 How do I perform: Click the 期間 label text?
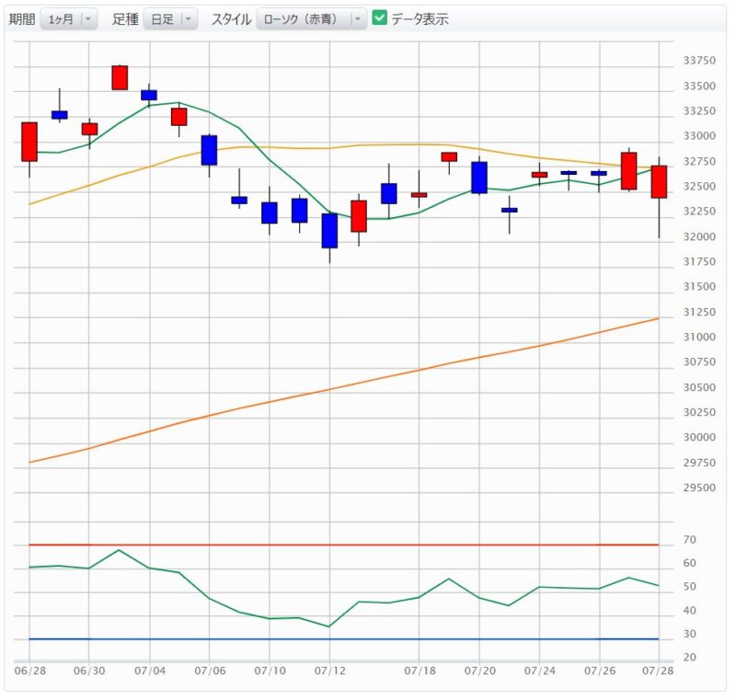point(22,19)
